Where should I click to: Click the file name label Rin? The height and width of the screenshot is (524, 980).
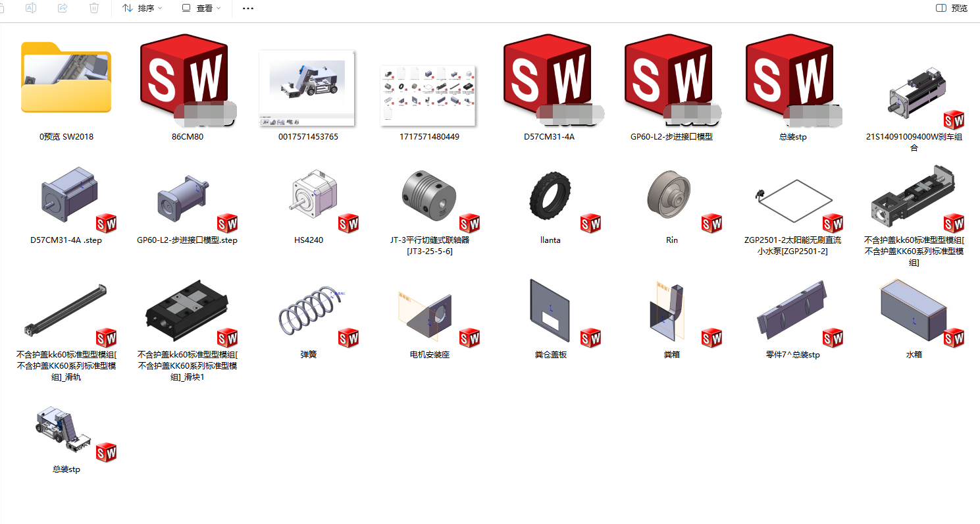(x=671, y=240)
